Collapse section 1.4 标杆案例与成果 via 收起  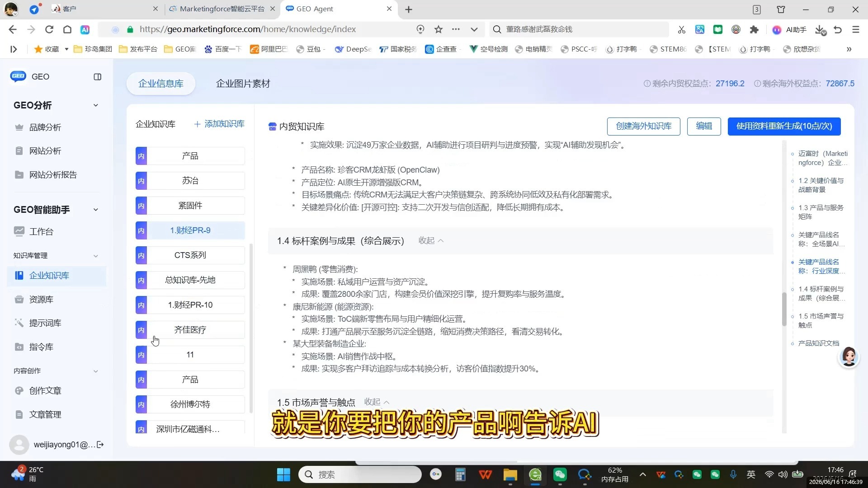pos(431,241)
